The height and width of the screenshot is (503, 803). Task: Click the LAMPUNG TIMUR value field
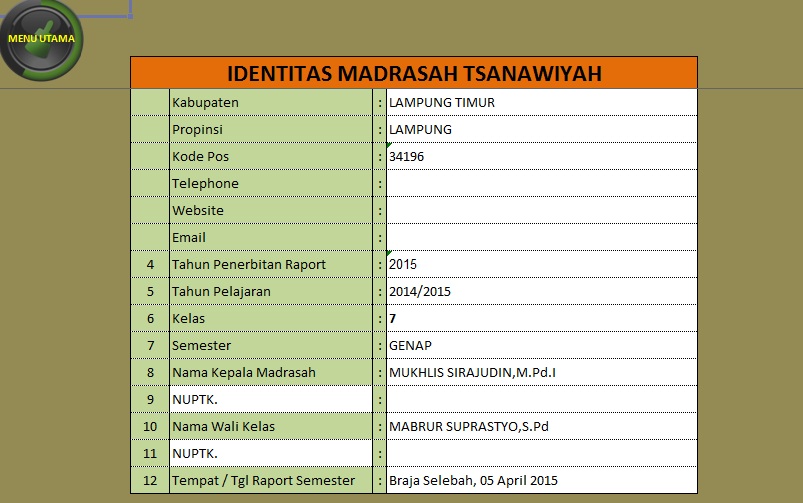(x=542, y=102)
